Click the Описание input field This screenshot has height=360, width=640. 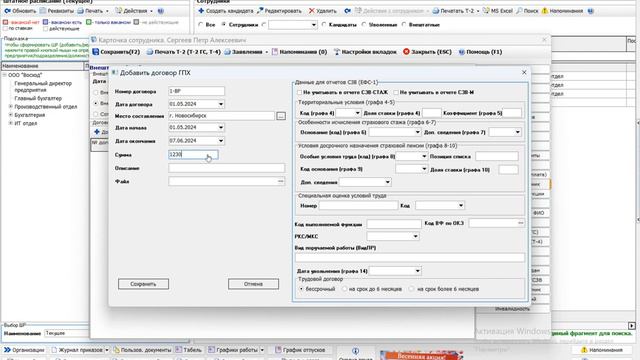pos(227,168)
